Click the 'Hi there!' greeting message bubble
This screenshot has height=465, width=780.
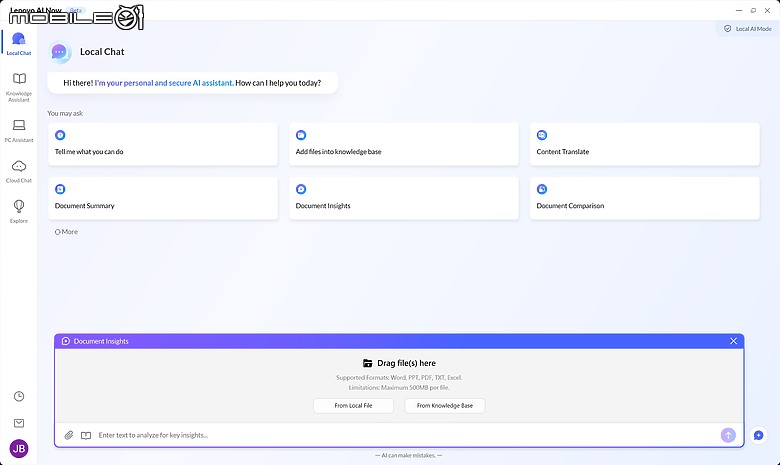(193, 83)
